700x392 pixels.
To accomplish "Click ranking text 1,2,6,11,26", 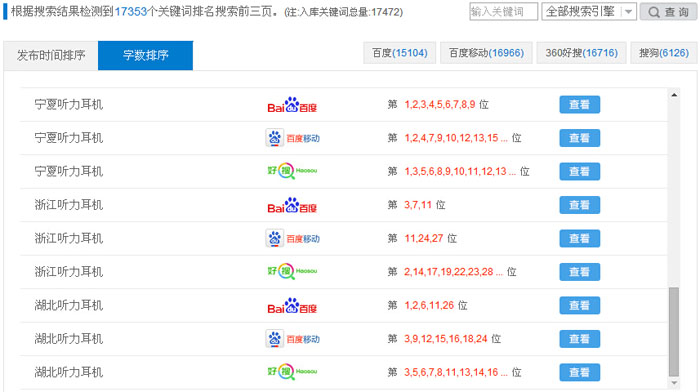I will pos(429,305).
